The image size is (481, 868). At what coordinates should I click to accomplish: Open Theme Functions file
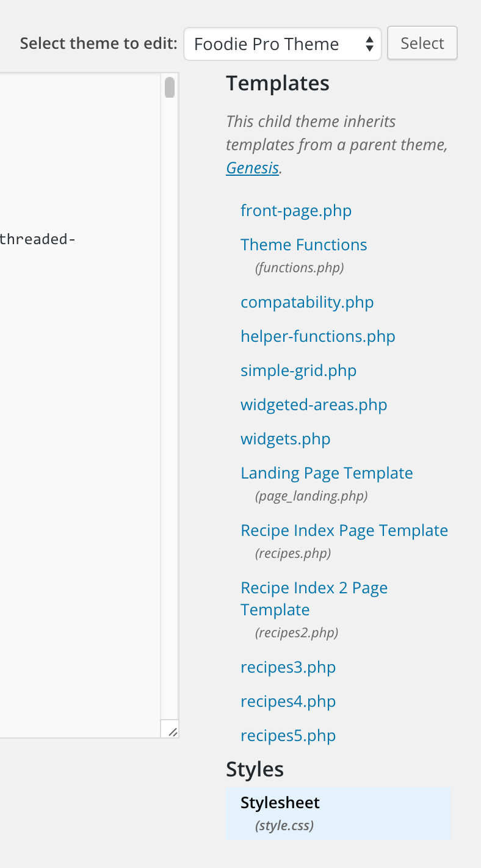[x=304, y=245]
